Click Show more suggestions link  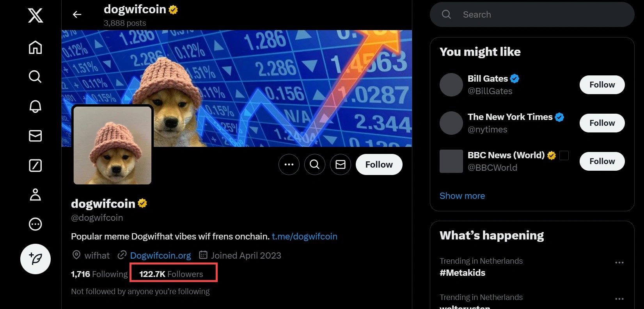pos(462,196)
